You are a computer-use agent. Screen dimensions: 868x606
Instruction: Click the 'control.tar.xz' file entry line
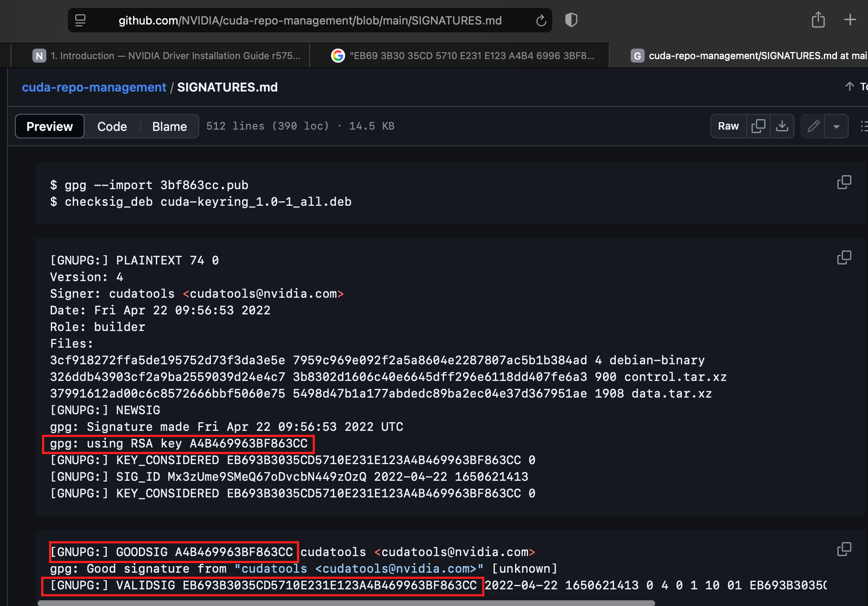tap(388, 377)
